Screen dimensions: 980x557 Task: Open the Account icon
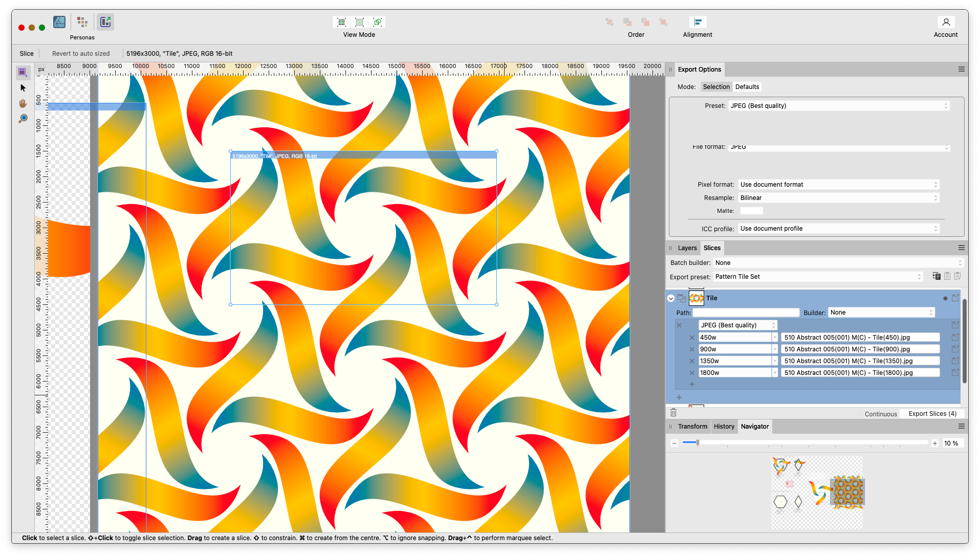(x=946, y=22)
